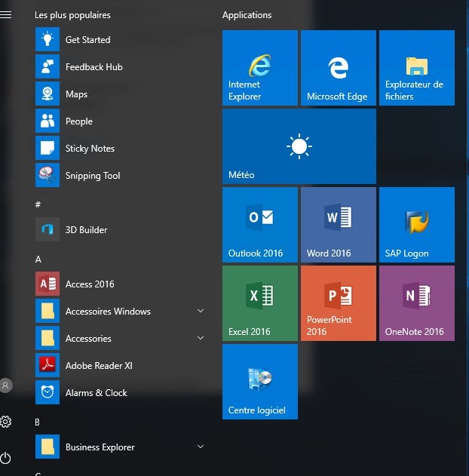Screen dimensions: 469x476
Task: Select the People label
Action: [x=79, y=121]
